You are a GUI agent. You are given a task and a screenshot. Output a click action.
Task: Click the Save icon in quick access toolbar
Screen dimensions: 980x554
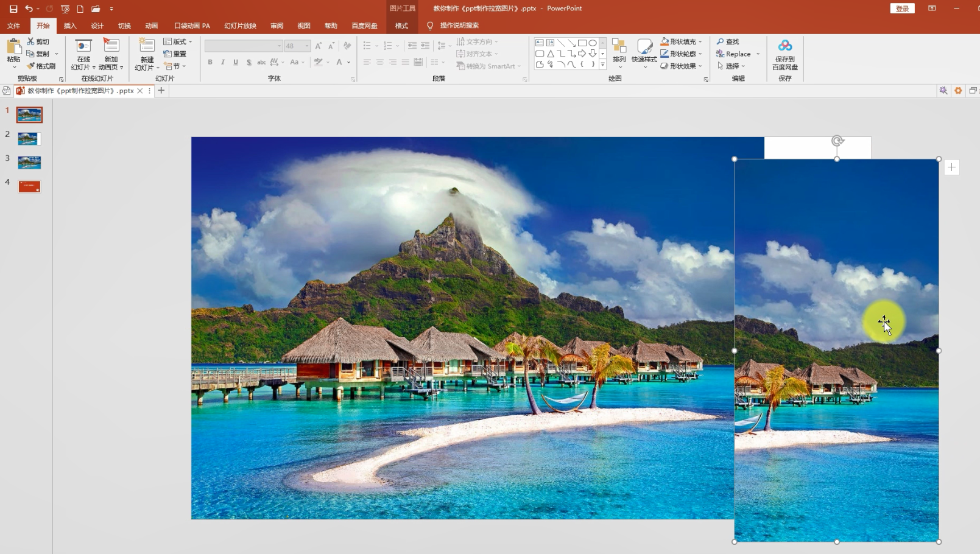[13, 9]
